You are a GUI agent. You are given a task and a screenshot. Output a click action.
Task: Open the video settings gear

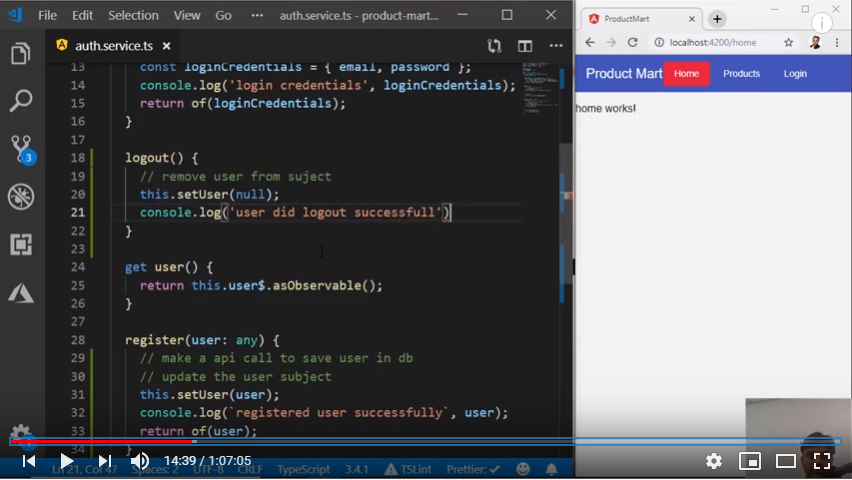tap(713, 461)
